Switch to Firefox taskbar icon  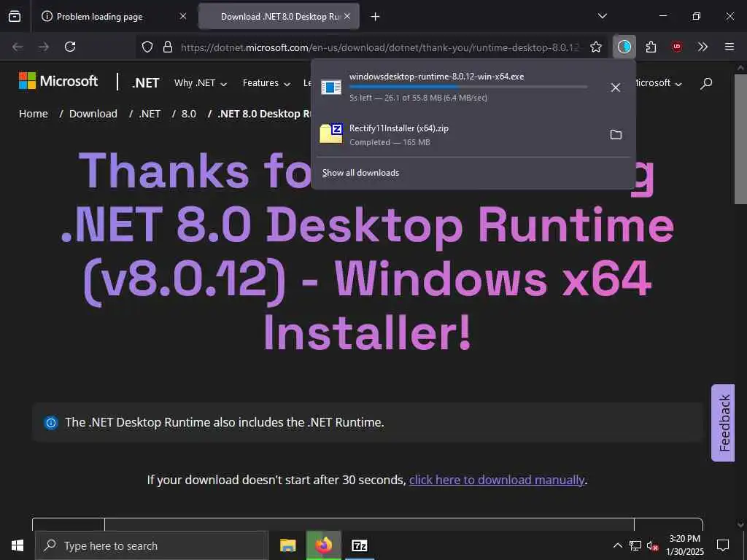(324, 545)
